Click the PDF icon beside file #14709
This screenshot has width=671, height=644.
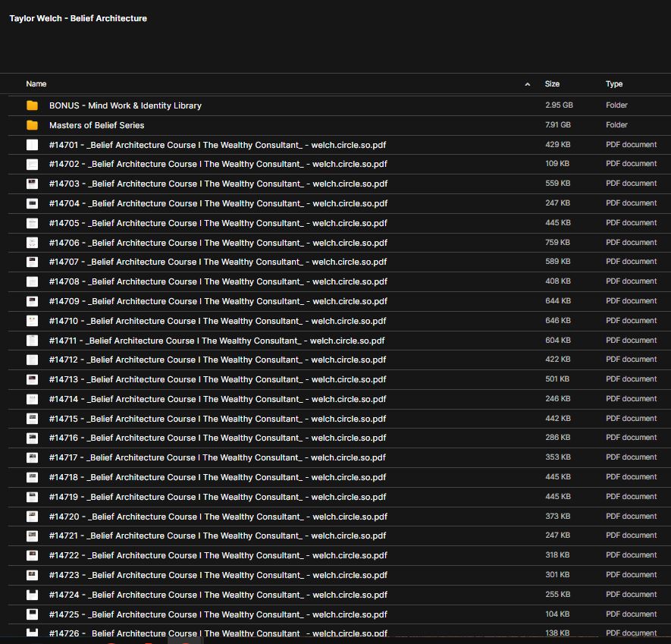point(32,301)
